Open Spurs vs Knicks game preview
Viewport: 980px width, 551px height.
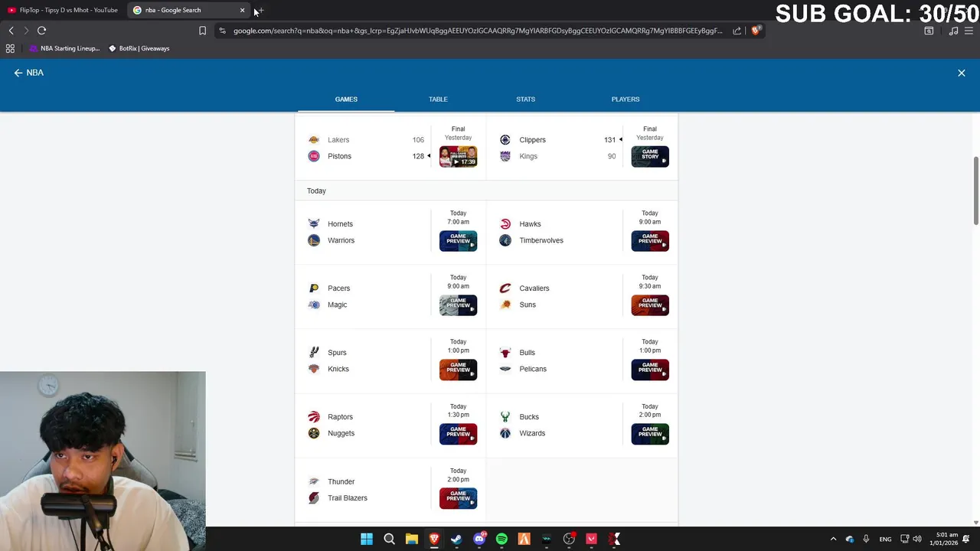[x=458, y=370]
